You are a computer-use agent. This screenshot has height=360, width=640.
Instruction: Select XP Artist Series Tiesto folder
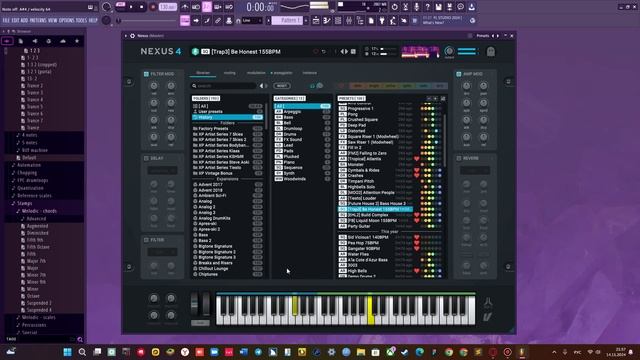coord(227,168)
